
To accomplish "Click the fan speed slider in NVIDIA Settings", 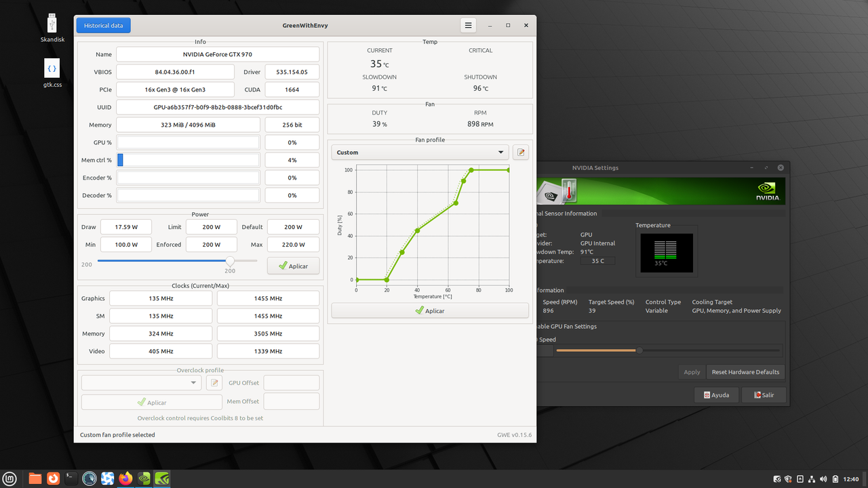I will click(x=668, y=350).
